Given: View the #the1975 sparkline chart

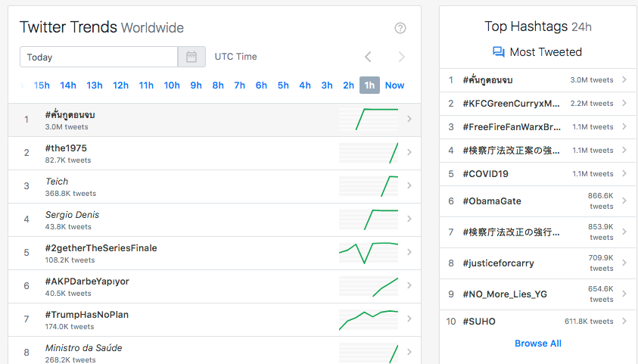Looking at the screenshot, I should tap(369, 153).
